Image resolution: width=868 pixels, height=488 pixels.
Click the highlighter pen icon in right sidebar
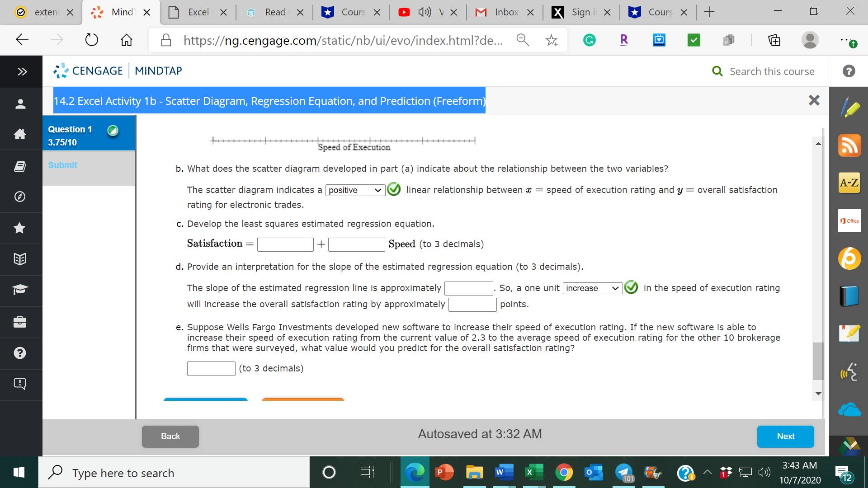pyautogui.click(x=849, y=108)
